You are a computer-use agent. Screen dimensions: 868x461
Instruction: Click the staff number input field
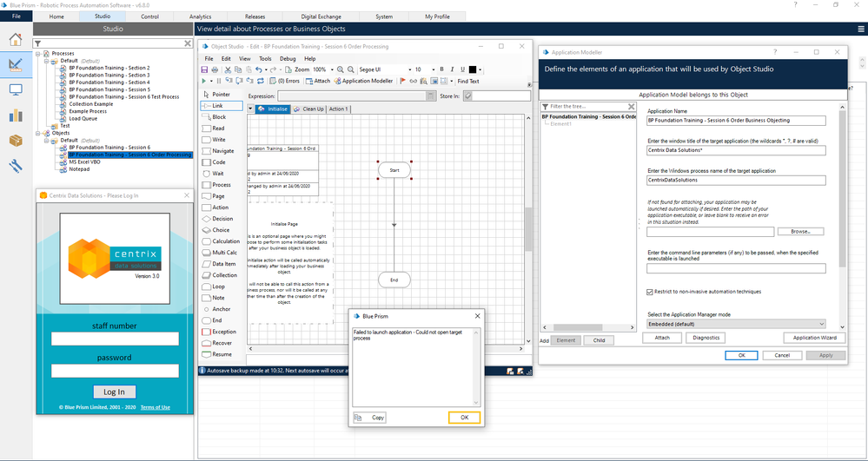(x=115, y=339)
